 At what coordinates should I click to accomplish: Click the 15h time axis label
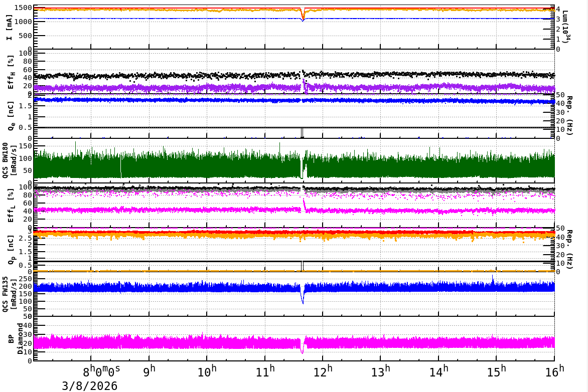[x=497, y=371]
